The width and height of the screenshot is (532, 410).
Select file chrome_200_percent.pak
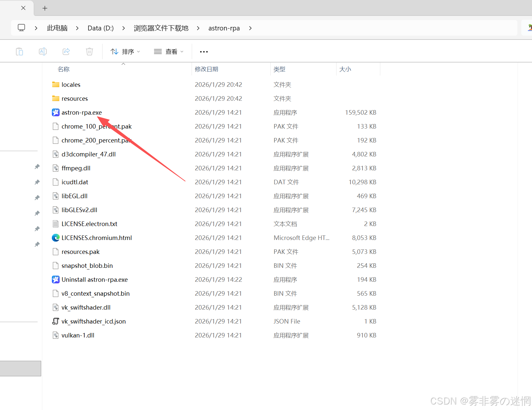97,140
